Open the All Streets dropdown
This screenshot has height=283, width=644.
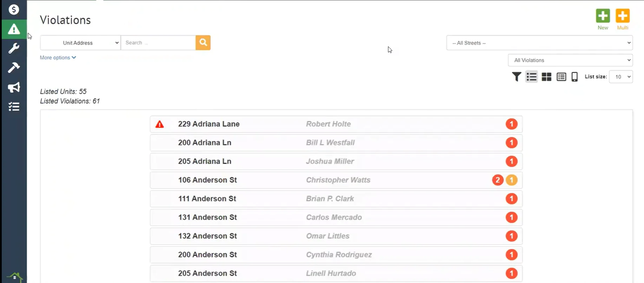click(x=539, y=43)
